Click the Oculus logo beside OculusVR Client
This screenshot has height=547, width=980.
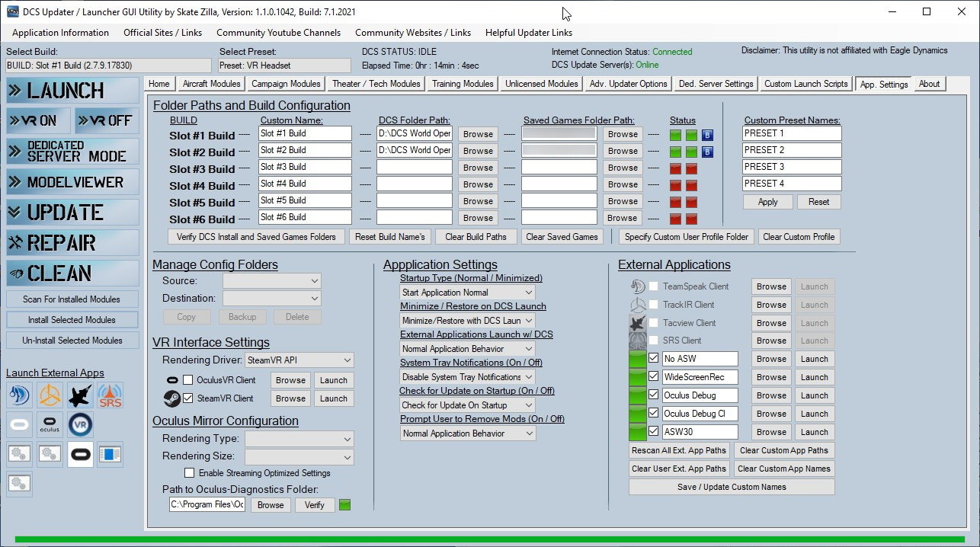(x=171, y=380)
